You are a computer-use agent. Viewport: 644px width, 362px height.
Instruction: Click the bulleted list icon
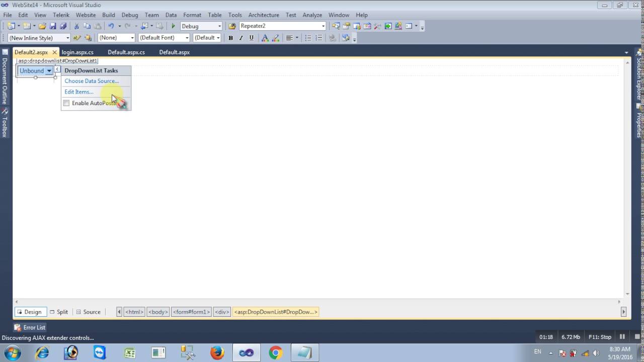point(308,38)
